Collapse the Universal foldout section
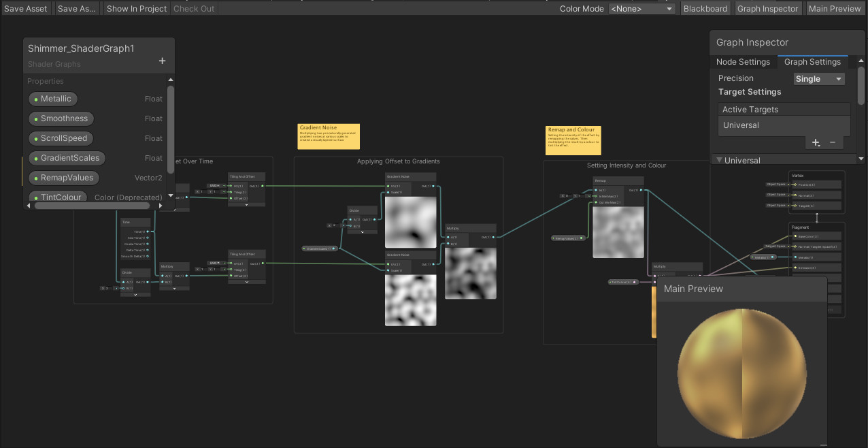The height and width of the screenshot is (448, 868). (x=718, y=160)
